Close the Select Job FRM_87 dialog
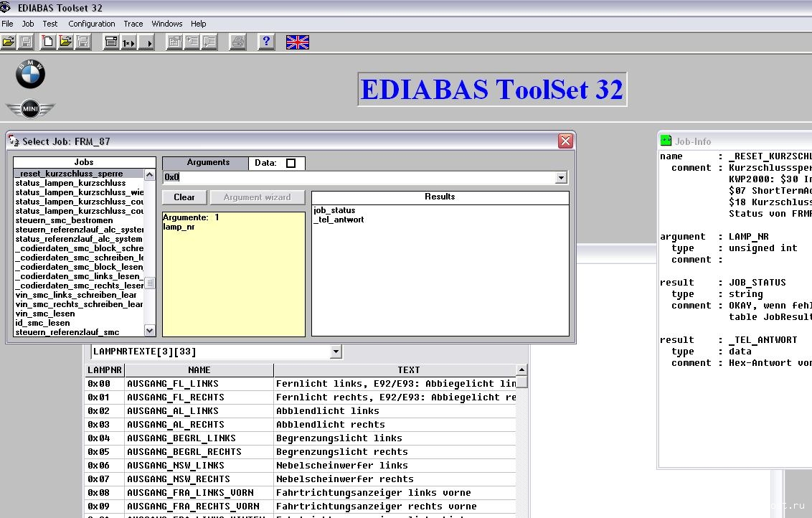 coord(565,141)
